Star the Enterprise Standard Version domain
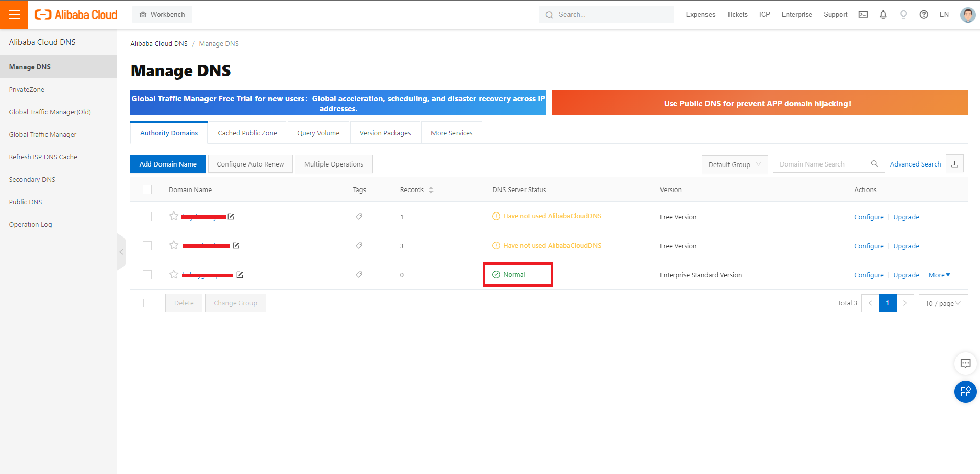Screen dimensions: 980x474 click(x=174, y=274)
